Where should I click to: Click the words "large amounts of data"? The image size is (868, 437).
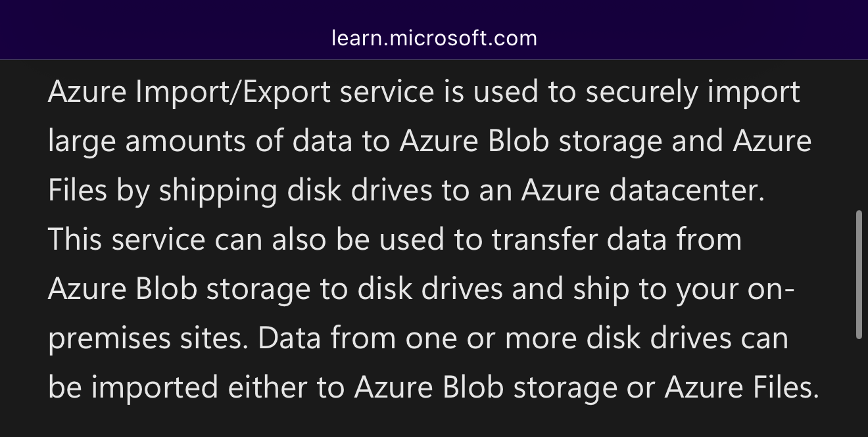tap(201, 141)
